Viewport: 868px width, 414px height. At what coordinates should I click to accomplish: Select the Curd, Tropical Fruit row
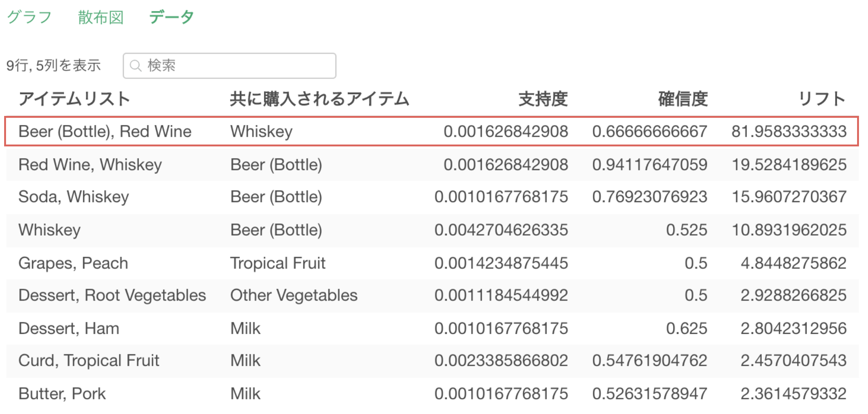(x=89, y=360)
